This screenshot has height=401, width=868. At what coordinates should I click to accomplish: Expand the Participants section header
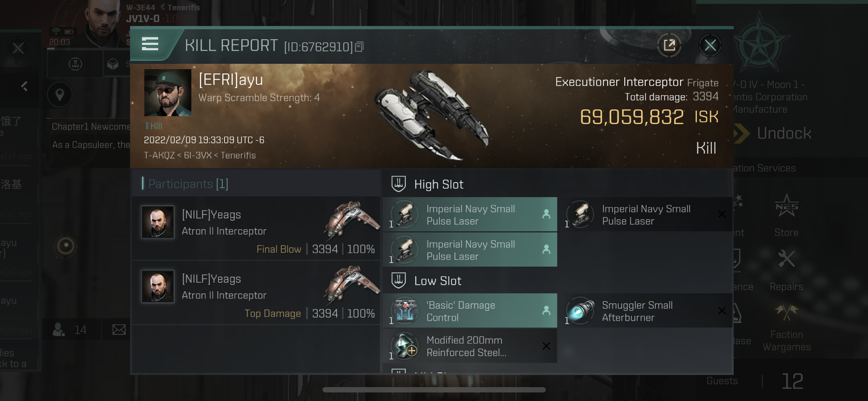click(x=188, y=184)
